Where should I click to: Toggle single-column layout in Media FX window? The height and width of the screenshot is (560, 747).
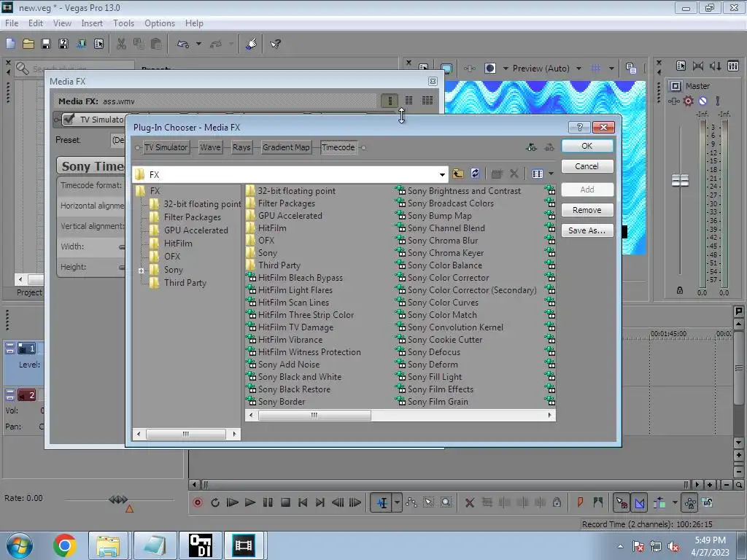pyautogui.click(x=390, y=101)
